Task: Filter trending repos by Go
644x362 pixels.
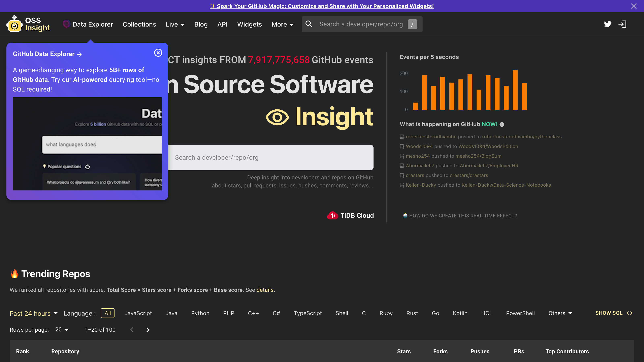Action: (435, 313)
